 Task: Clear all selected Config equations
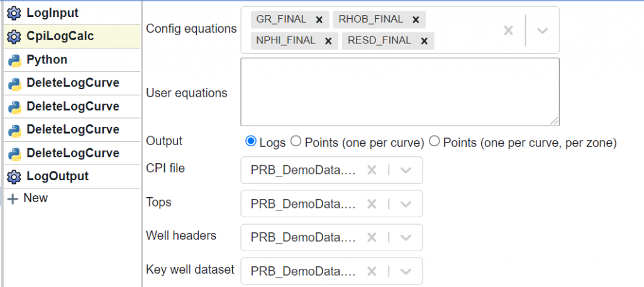pyautogui.click(x=508, y=30)
